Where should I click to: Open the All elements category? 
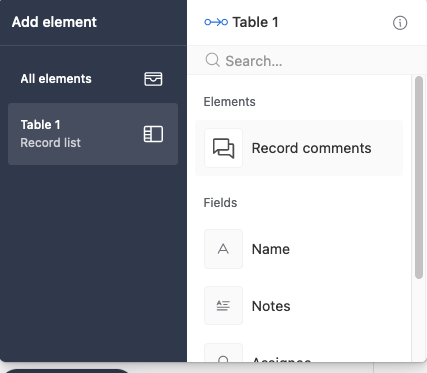[93, 79]
